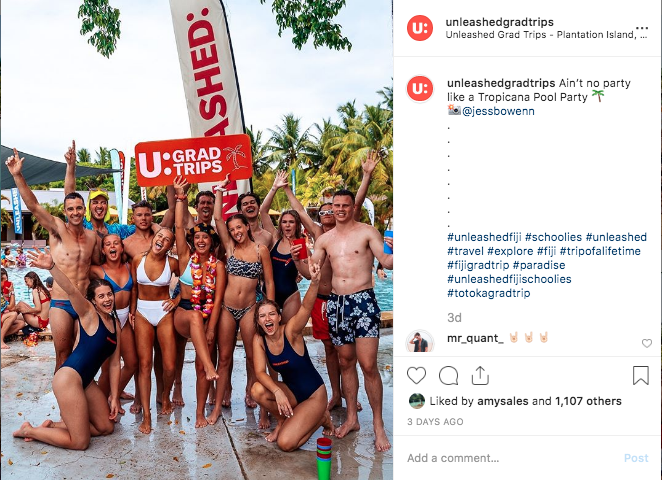Open mr_quant_ profile picture
Screen dimensions: 662x480
click(x=420, y=342)
